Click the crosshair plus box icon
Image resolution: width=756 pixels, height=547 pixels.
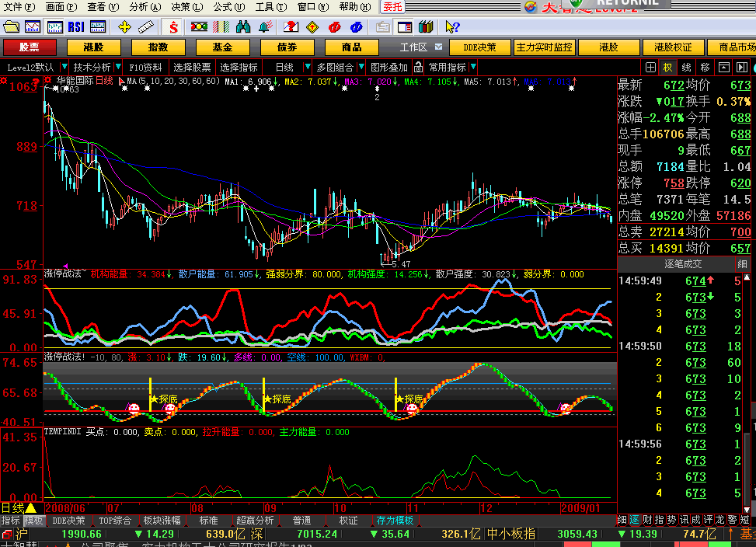pyautogui.click(x=650, y=68)
